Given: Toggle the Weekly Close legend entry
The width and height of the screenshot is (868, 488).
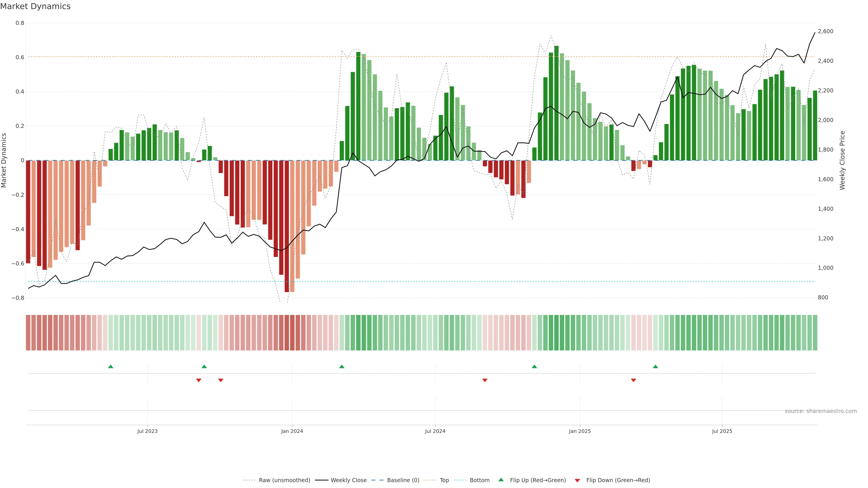Looking at the screenshot, I should (348, 480).
